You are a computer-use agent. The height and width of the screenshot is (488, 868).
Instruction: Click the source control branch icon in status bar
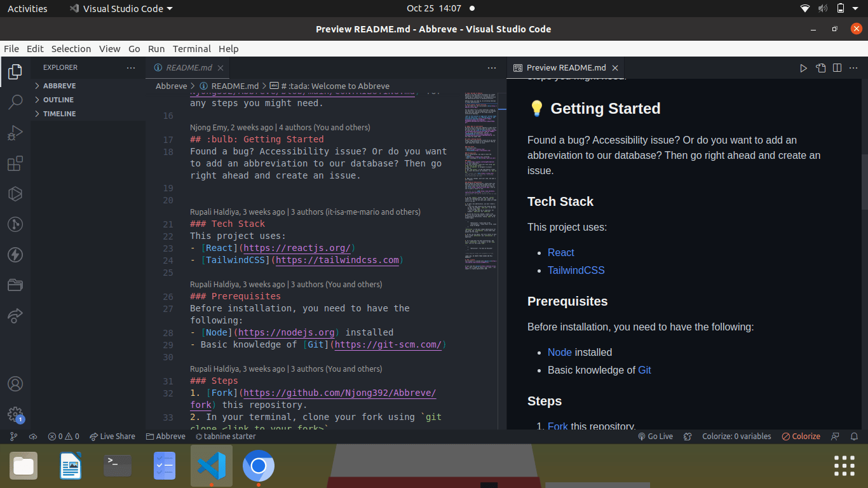(x=13, y=437)
